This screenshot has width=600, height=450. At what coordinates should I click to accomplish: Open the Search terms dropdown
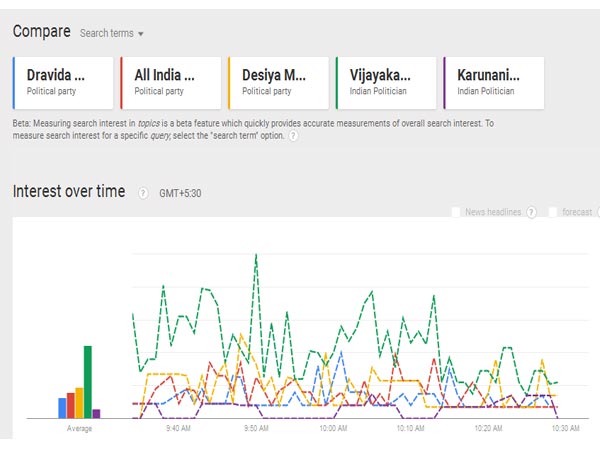coord(112,33)
